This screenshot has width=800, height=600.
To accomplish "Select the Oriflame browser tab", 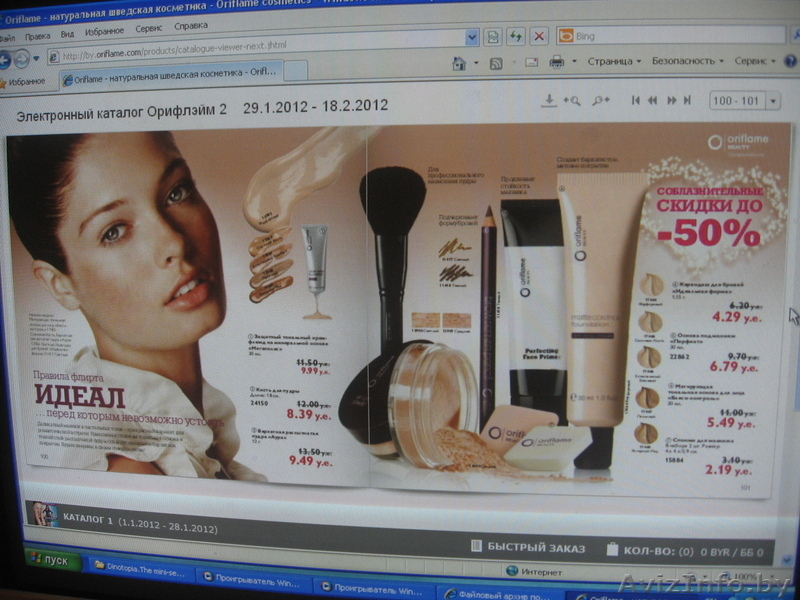I will pos(168,73).
